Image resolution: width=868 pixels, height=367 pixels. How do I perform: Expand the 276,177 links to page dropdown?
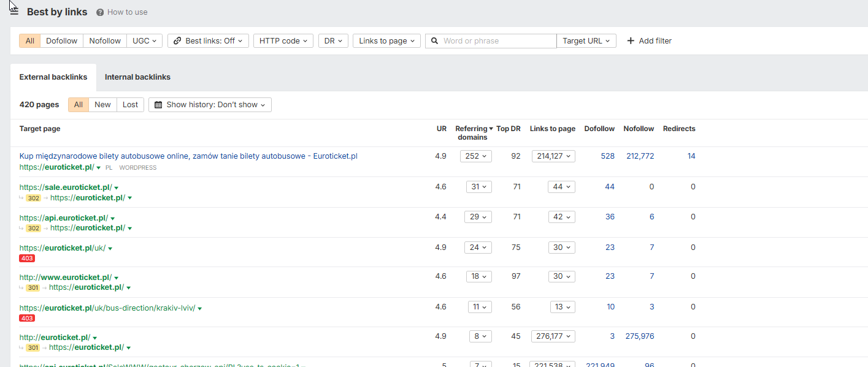coord(553,336)
